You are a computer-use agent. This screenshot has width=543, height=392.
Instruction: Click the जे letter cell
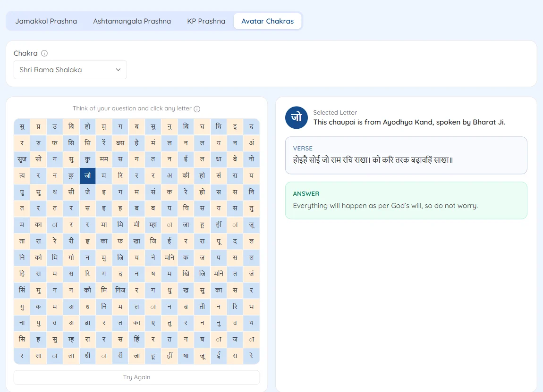(88, 192)
